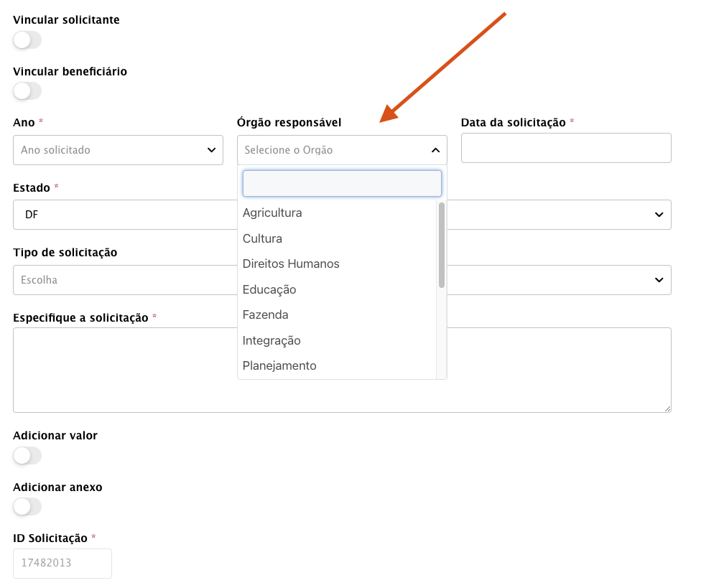
Task: Click the ID Solicitação field
Action: pyautogui.click(x=62, y=564)
